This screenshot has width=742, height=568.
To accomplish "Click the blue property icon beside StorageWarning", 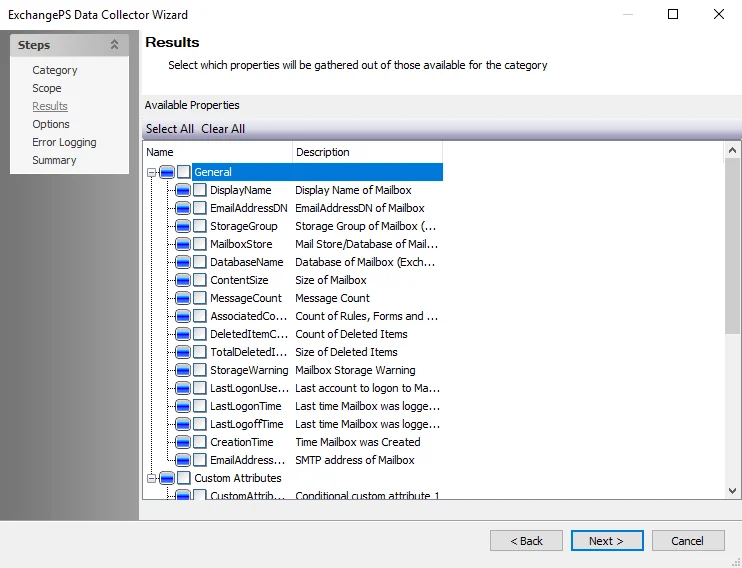I will [183, 370].
